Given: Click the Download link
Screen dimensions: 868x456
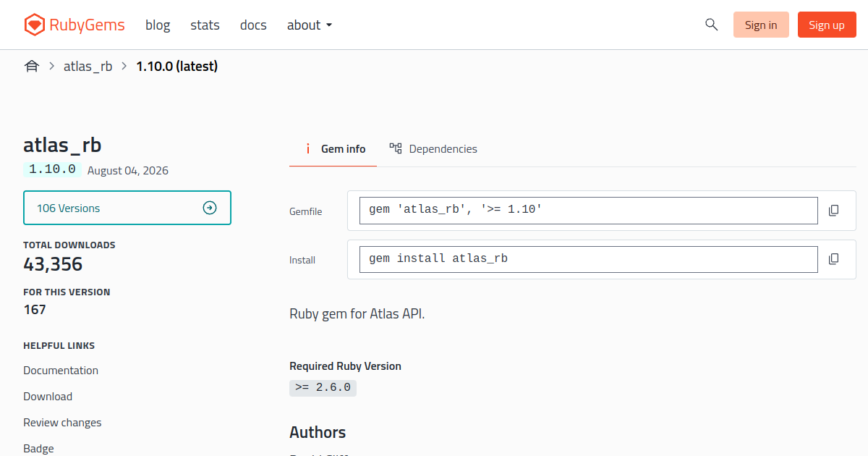Looking at the screenshot, I should pyautogui.click(x=48, y=397).
